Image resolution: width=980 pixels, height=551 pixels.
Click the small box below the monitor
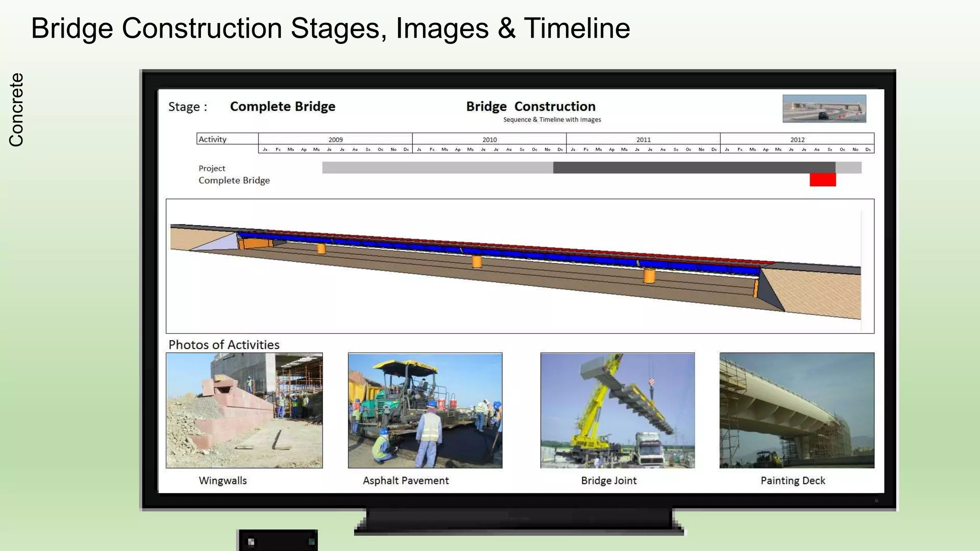tap(278, 541)
